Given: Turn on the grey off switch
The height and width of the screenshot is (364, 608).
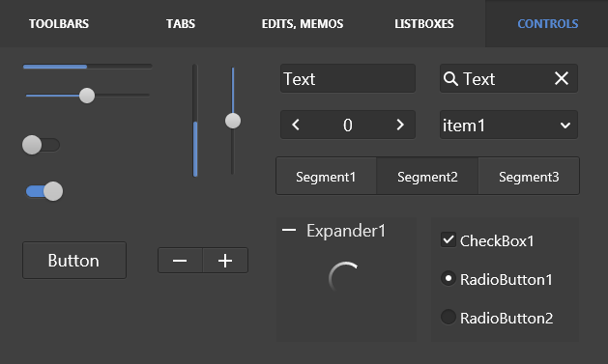Looking at the screenshot, I should point(41,145).
